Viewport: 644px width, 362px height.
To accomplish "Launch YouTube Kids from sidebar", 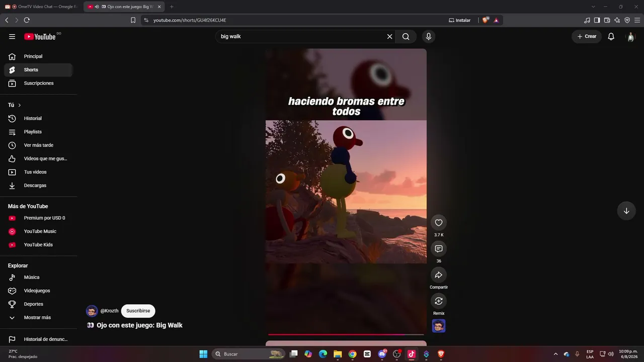I will pyautogui.click(x=38, y=245).
